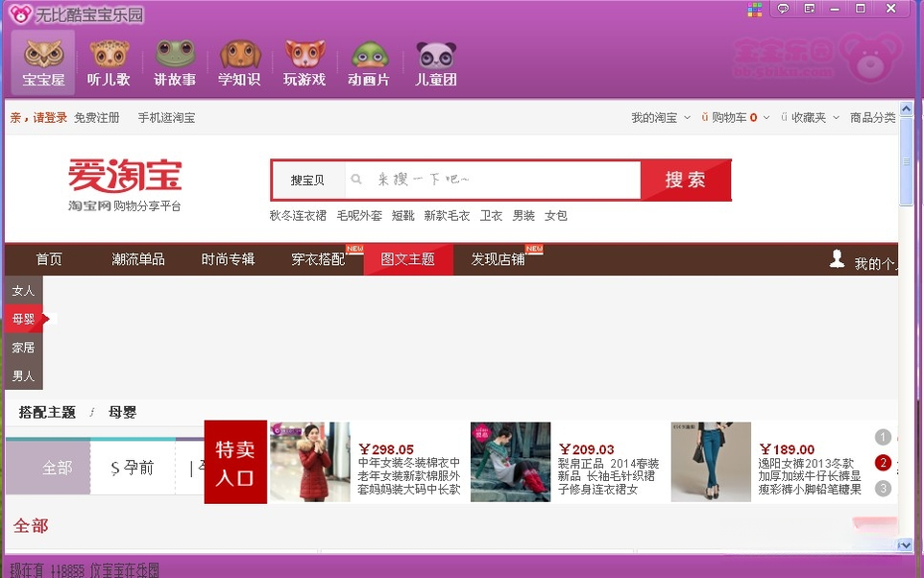
Task: Select the 家居 category
Action: [24, 348]
